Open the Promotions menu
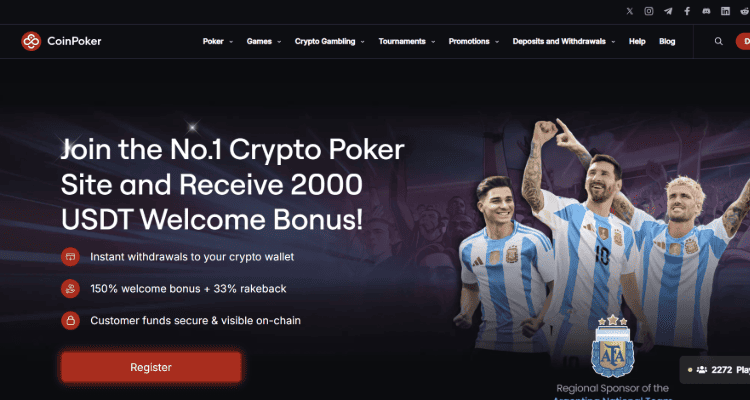Image resolution: width=750 pixels, height=400 pixels. click(474, 41)
